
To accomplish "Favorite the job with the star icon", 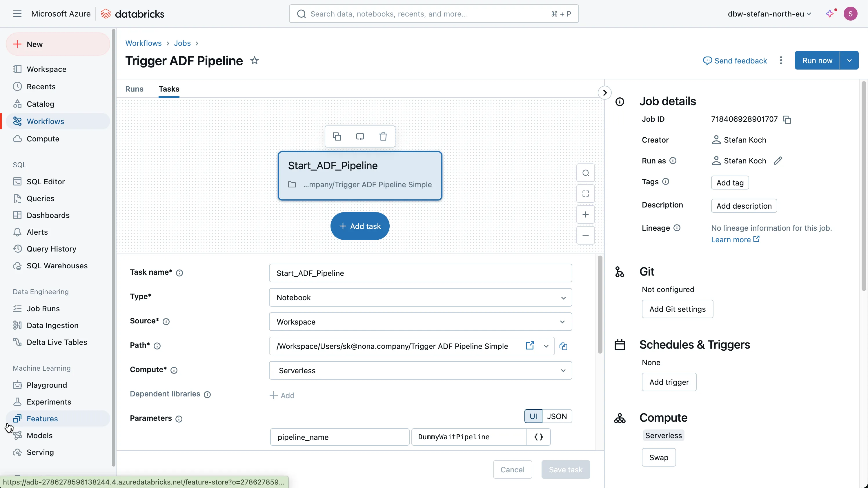I will pos(255,61).
